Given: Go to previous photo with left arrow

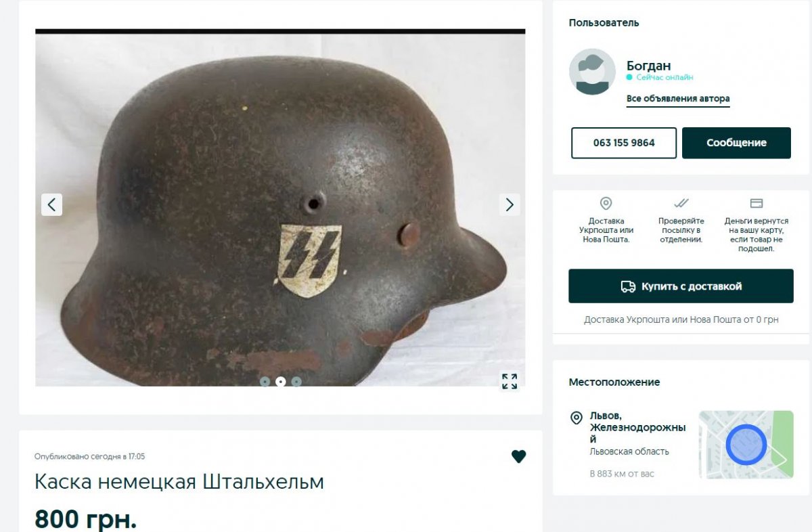Looking at the screenshot, I should point(51,204).
